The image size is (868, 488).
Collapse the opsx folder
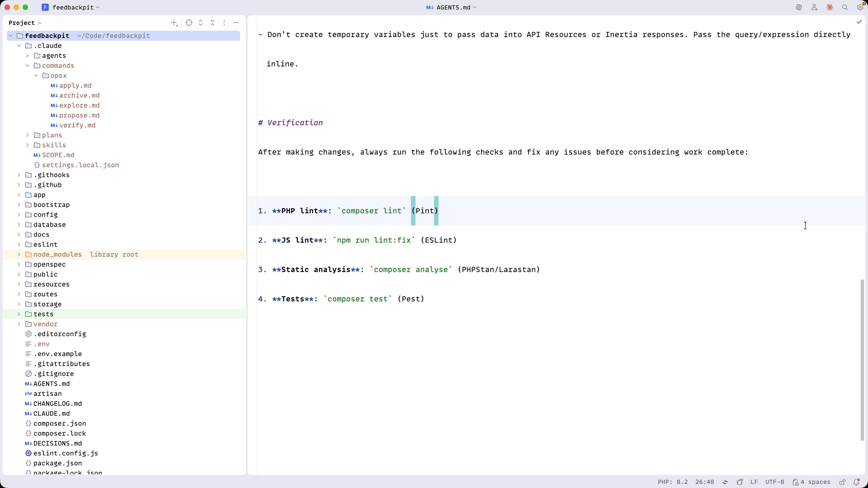[x=36, y=75]
